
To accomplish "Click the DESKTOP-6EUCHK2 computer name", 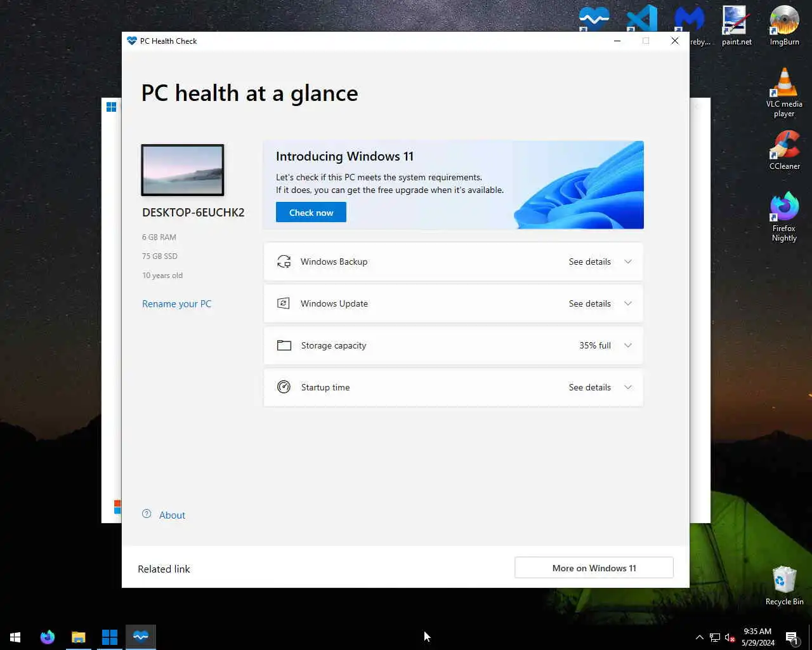I will 193,213.
